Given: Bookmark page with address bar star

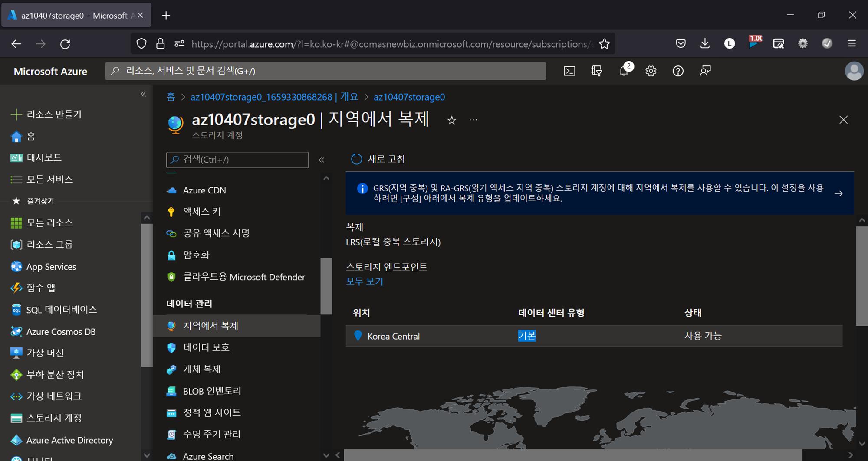Looking at the screenshot, I should pyautogui.click(x=604, y=44).
